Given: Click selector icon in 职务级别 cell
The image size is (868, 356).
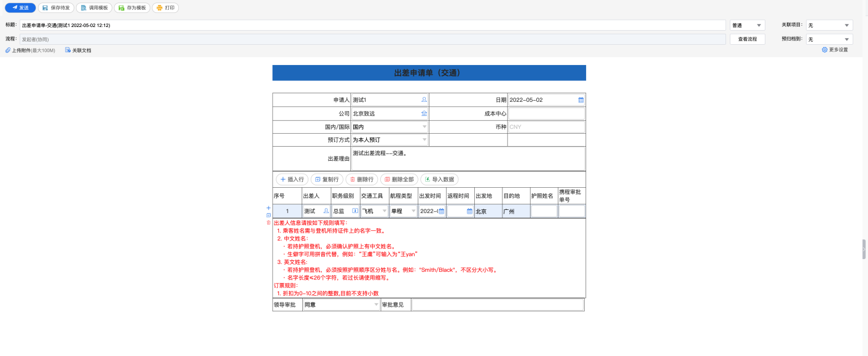Looking at the screenshot, I should click(x=355, y=211).
